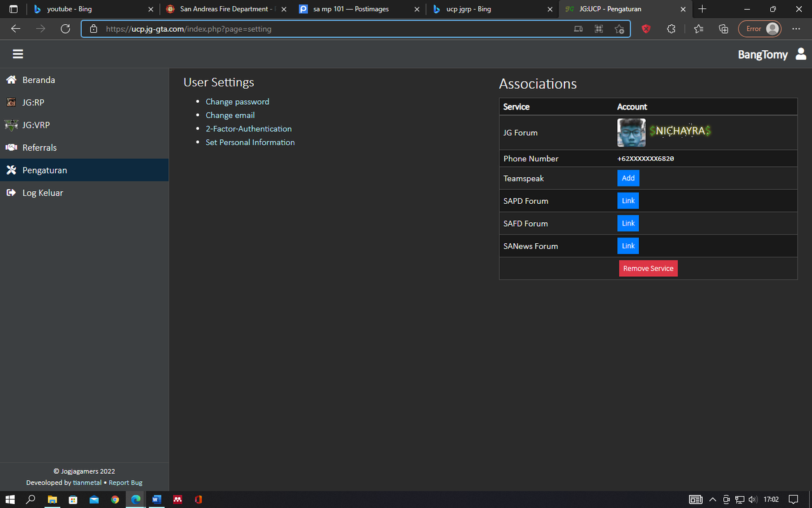Open File Explorer on the taskbar
Viewport: 812px width, 508px height.
coord(52,500)
